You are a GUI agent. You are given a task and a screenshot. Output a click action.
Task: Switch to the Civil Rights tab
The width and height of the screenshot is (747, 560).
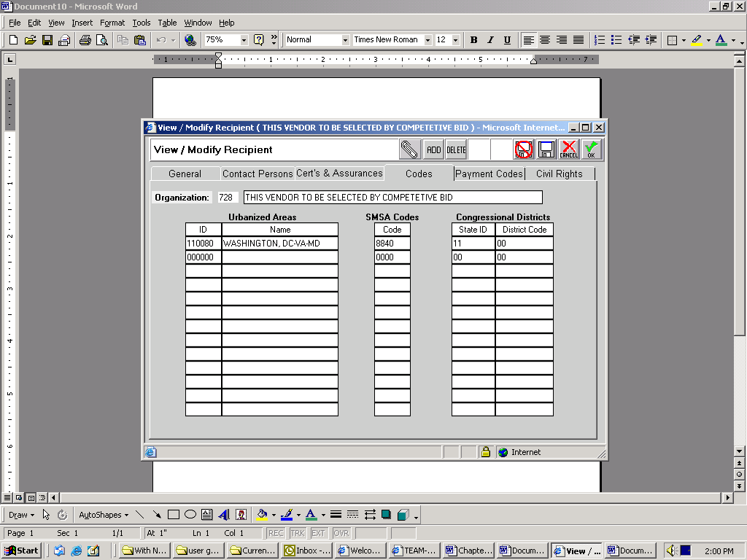point(559,174)
